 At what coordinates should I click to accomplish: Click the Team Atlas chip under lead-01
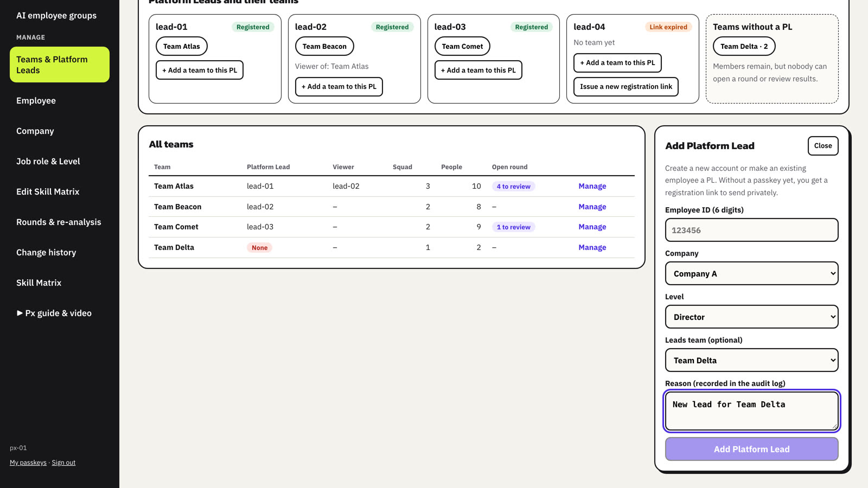pos(182,46)
